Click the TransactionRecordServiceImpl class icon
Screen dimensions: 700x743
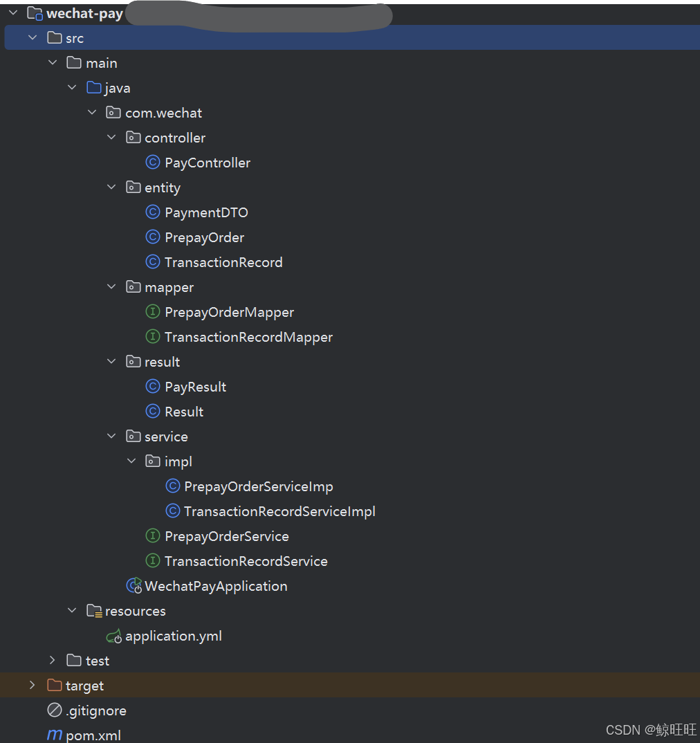[172, 511]
